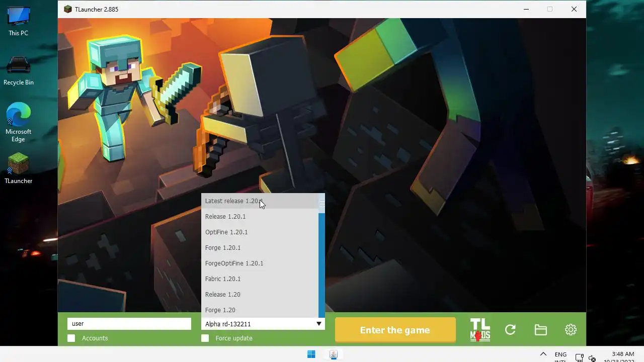Select Forge 1.20 version

point(260,310)
